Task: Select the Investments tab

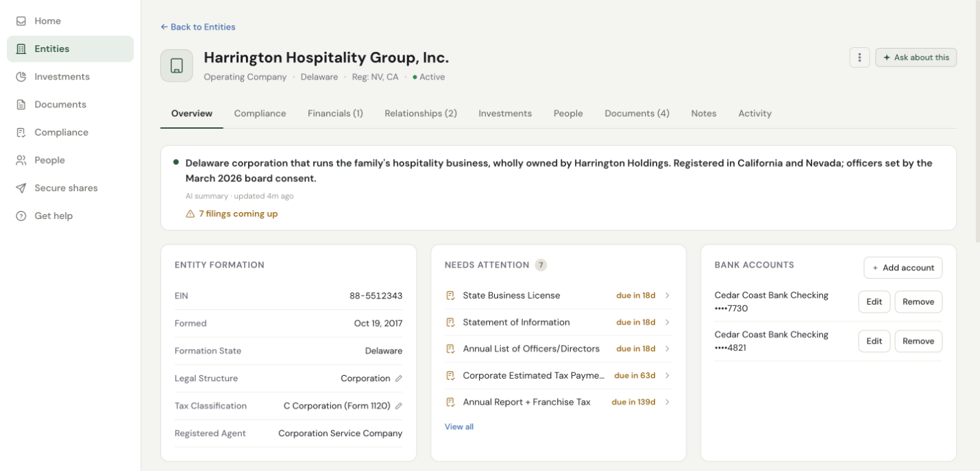Action: coord(505,114)
